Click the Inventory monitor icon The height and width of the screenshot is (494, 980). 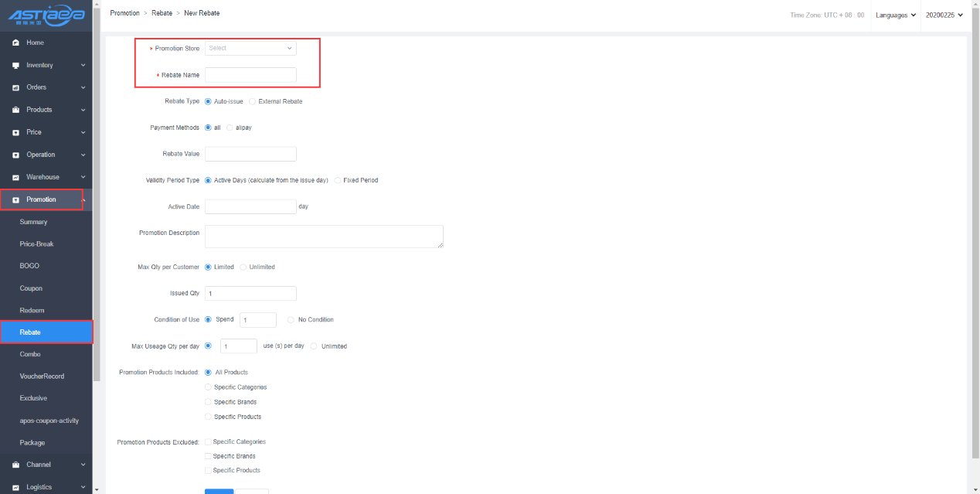coord(15,65)
